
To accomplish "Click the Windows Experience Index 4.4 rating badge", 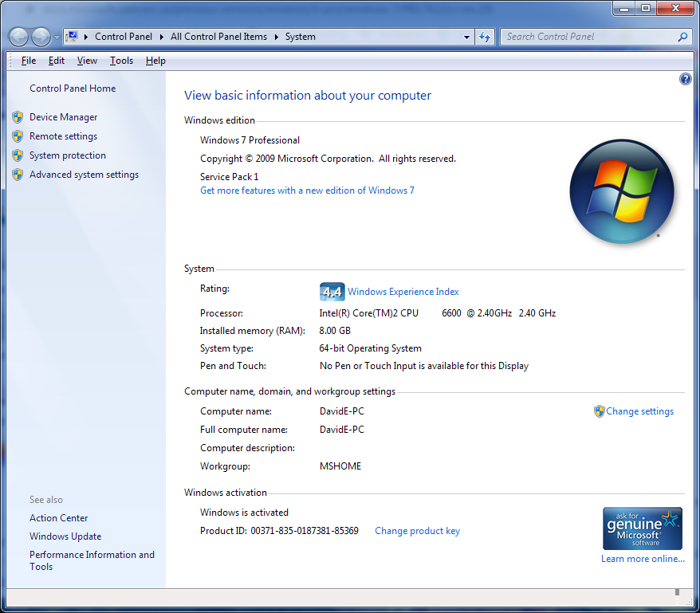I will click(x=332, y=292).
